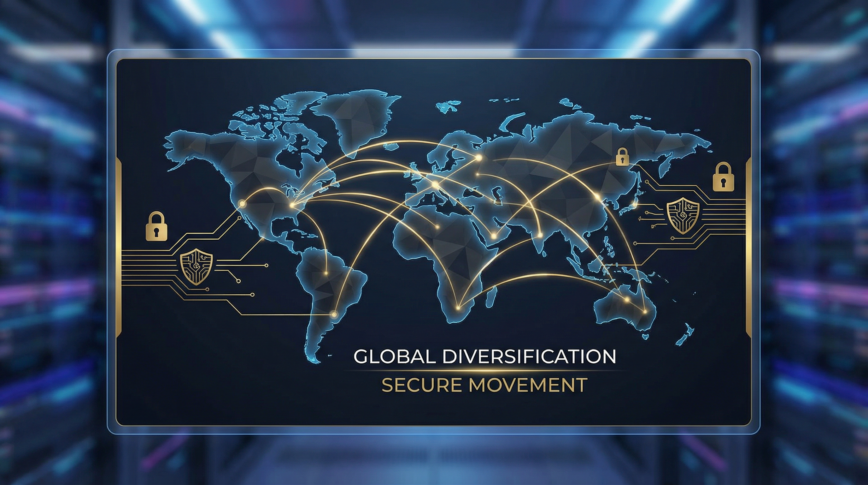Click the circuit shield emblem on left side
Viewport: 868px width, 485px height.
point(196,267)
